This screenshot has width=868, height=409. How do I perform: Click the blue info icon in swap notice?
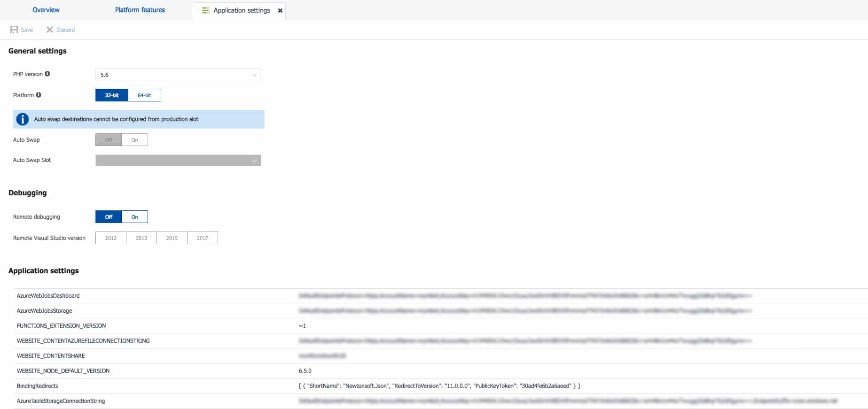click(23, 119)
